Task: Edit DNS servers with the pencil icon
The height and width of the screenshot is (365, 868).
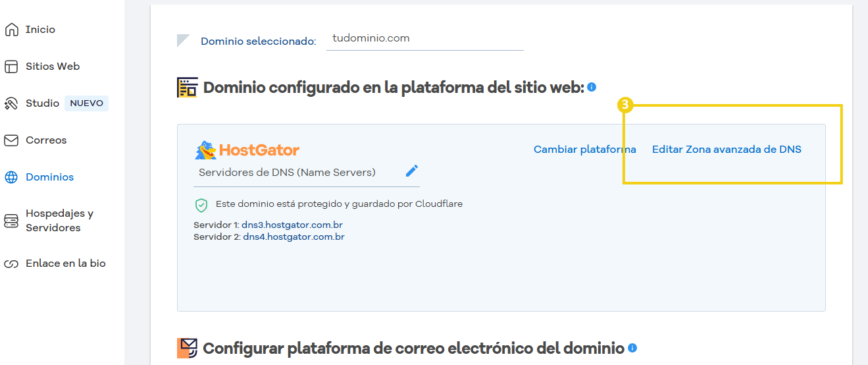Action: click(x=412, y=171)
